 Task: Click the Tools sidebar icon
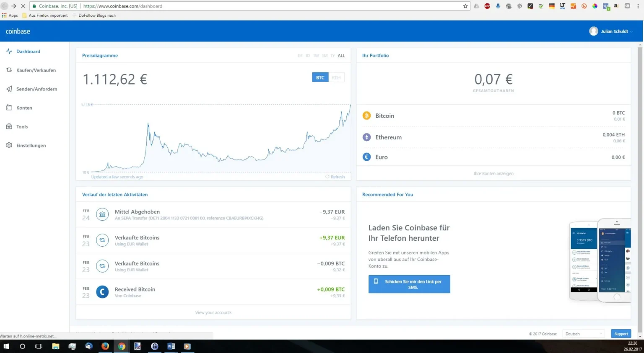pyautogui.click(x=9, y=126)
